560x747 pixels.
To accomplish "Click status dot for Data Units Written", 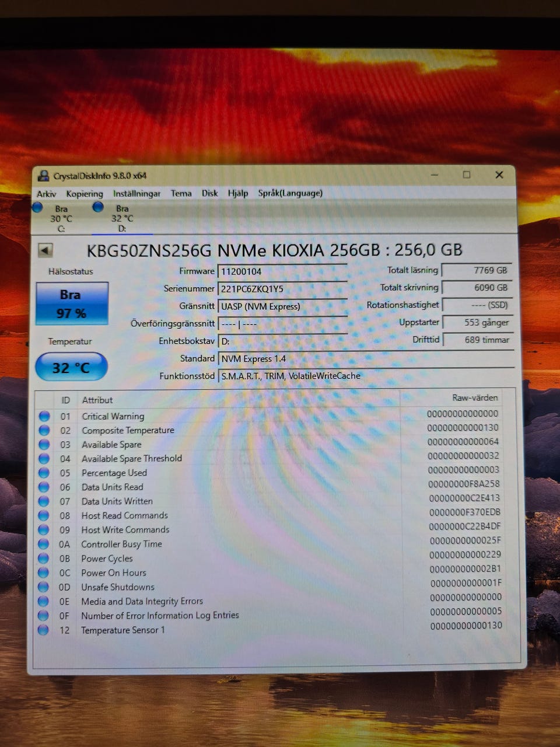I will pyautogui.click(x=44, y=501).
